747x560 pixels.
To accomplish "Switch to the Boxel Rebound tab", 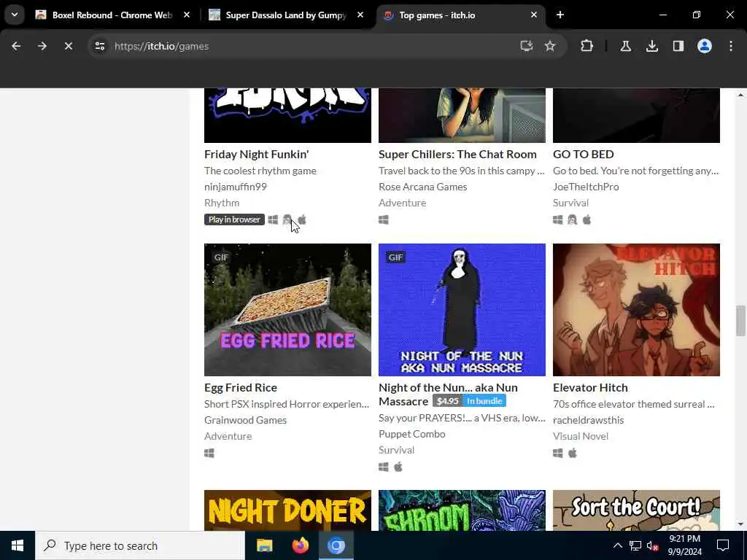I will (112, 15).
